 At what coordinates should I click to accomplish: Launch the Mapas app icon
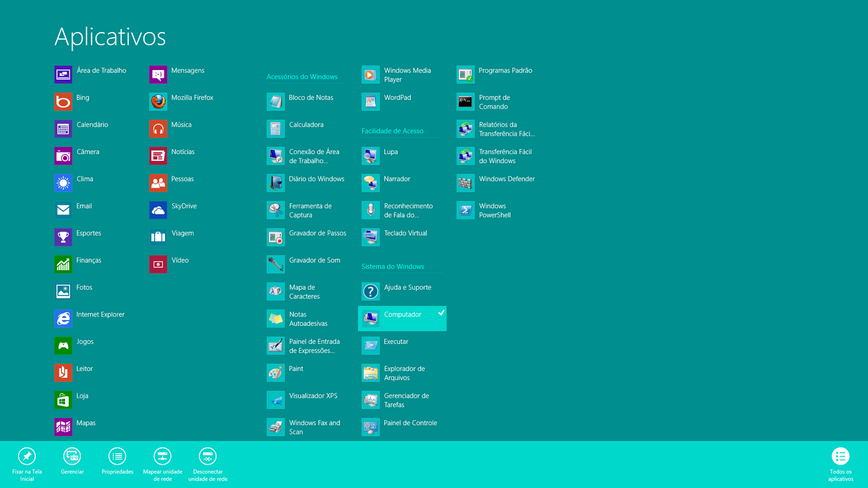click(63, 427)
